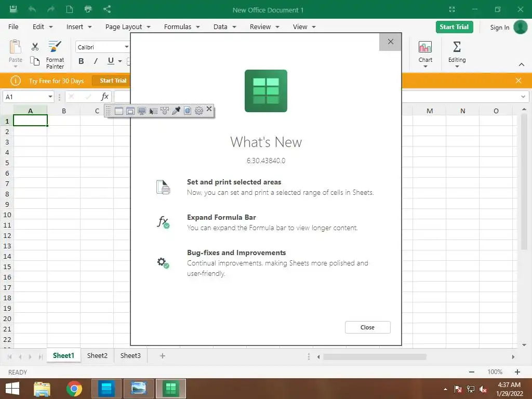The image size is (532, 399).
Task: Select the Sheet1 tab
Action: (x=63, y=355)
